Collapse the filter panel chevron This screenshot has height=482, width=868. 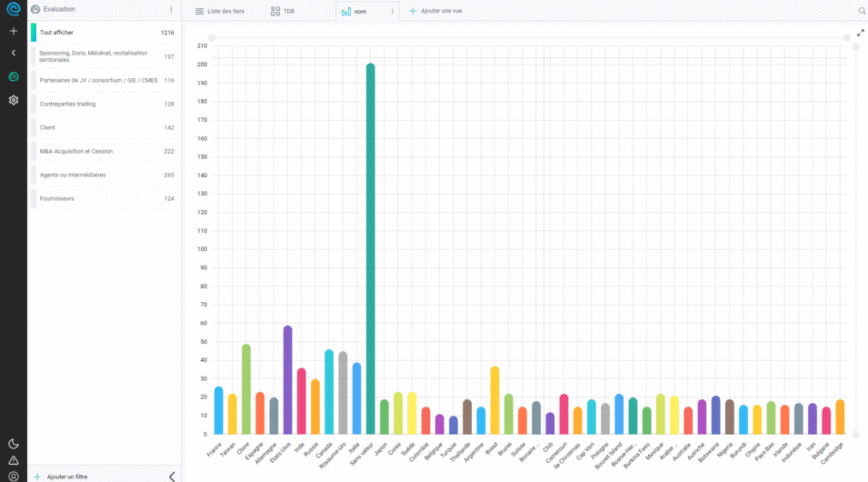pyautogui.click(x=172, y=477)
